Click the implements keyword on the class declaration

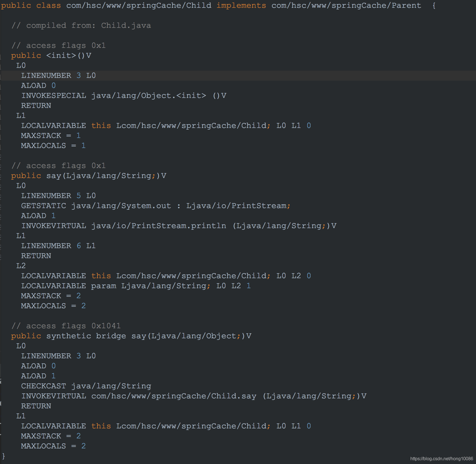coord(241,5)
